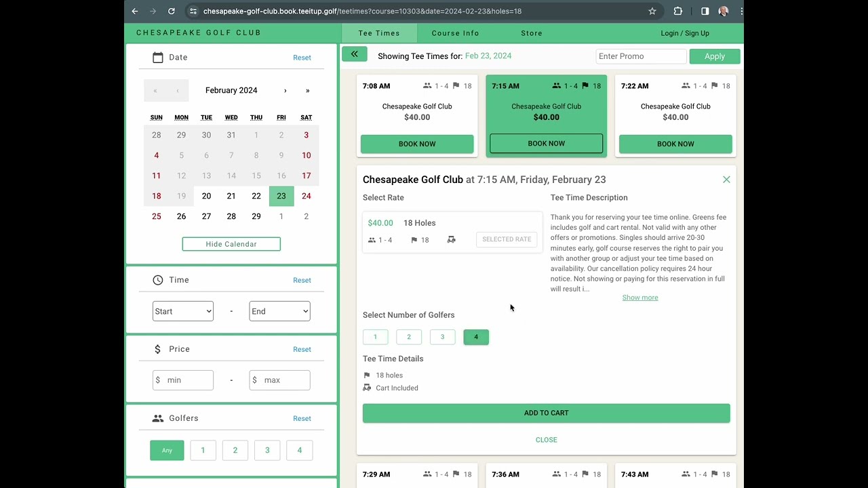
Task: Open site information icon in address bar
Action: pyautogui.click(x=193, y=11)
